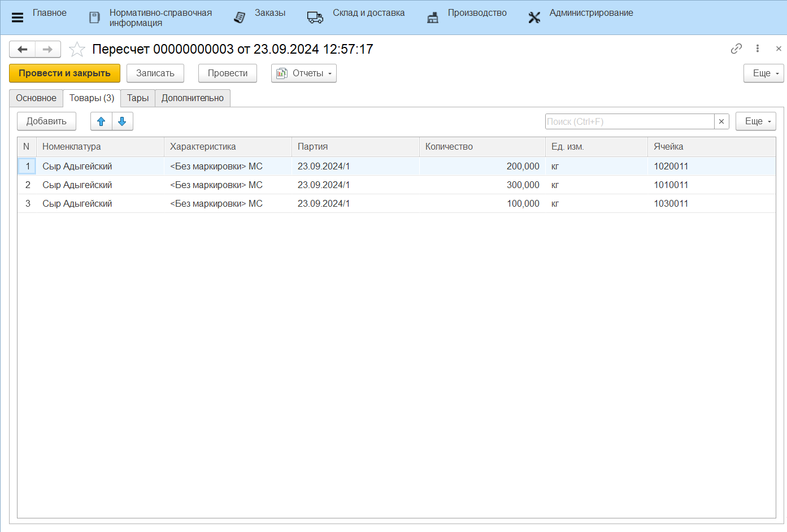Viewport: 787px width, 532px height.
Task: Click the forward navigation arrow
Action: tap(48, 50)
